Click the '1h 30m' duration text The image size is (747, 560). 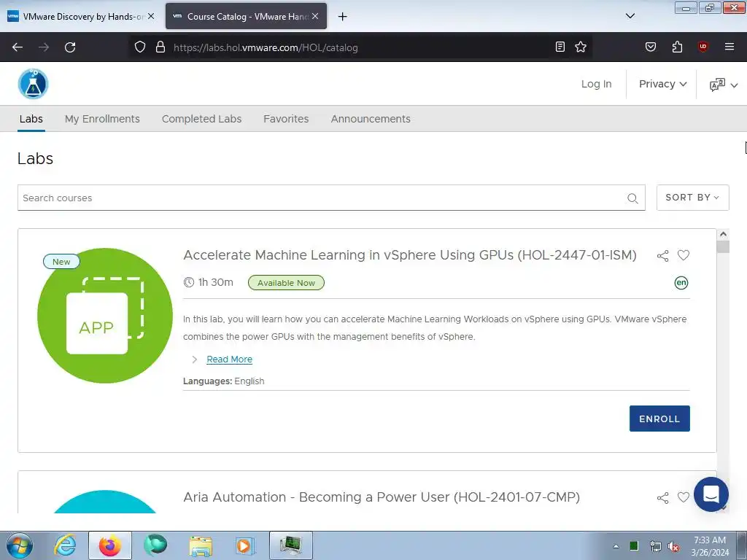click(x=215, y=282)
